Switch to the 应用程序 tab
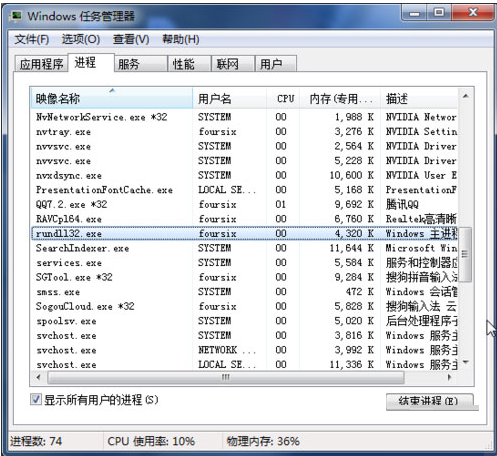The image size is (497, 456). click(41, 64)
